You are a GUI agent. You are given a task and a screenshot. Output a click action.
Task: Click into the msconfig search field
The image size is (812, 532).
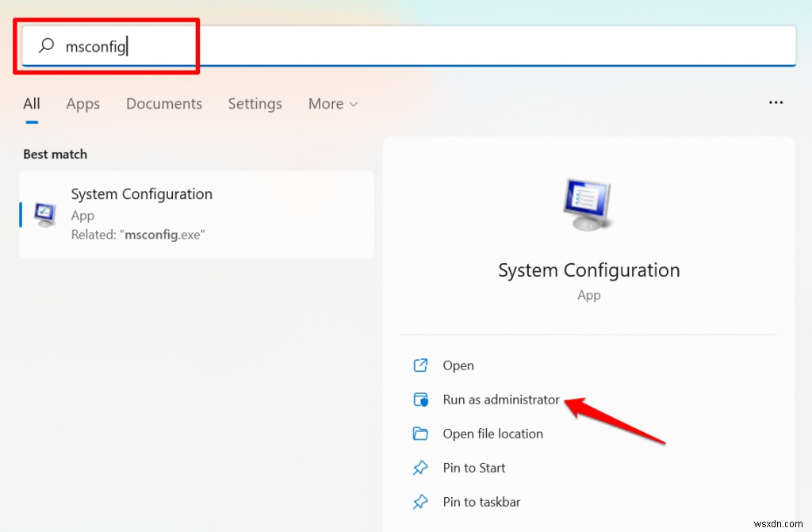coord(408,46)
